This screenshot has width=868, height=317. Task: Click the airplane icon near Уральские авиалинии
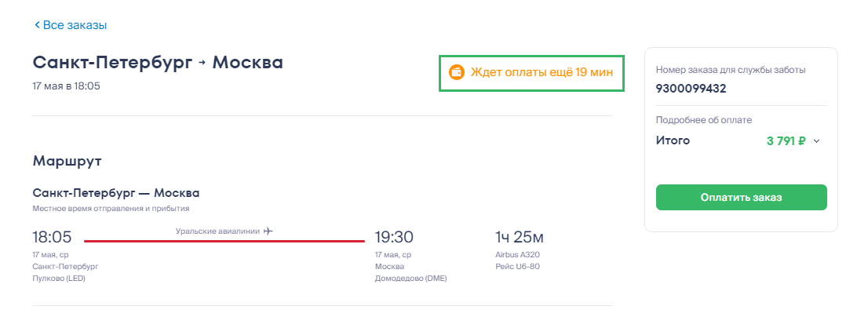tap(268, 231)
